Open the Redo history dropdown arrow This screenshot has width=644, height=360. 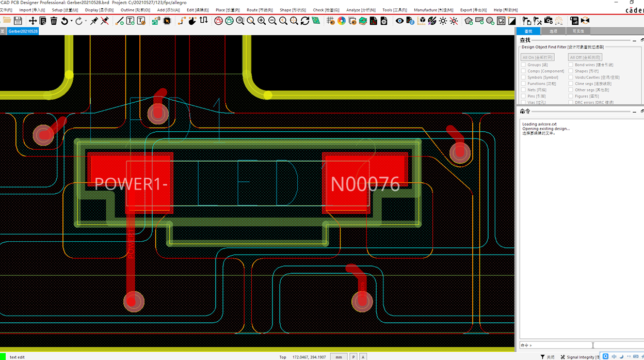point(85,21)
